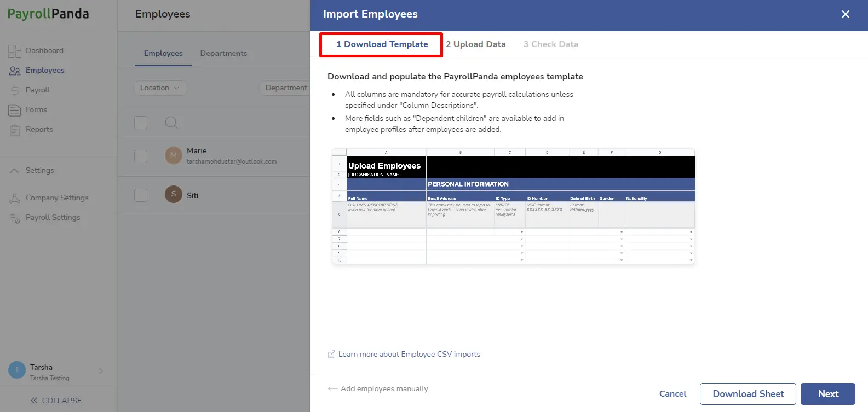Toggle the select-all employees checkbox

coord(141,123)
